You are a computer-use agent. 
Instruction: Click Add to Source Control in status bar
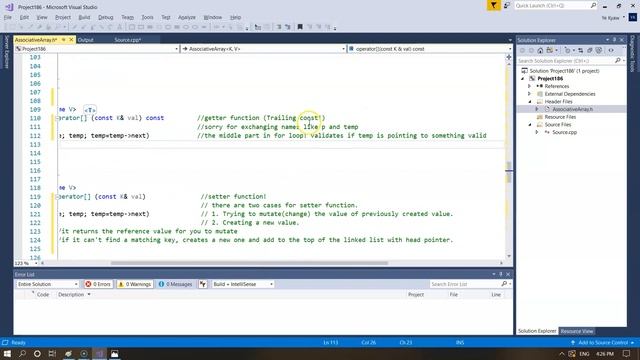(x=603, y=342)
